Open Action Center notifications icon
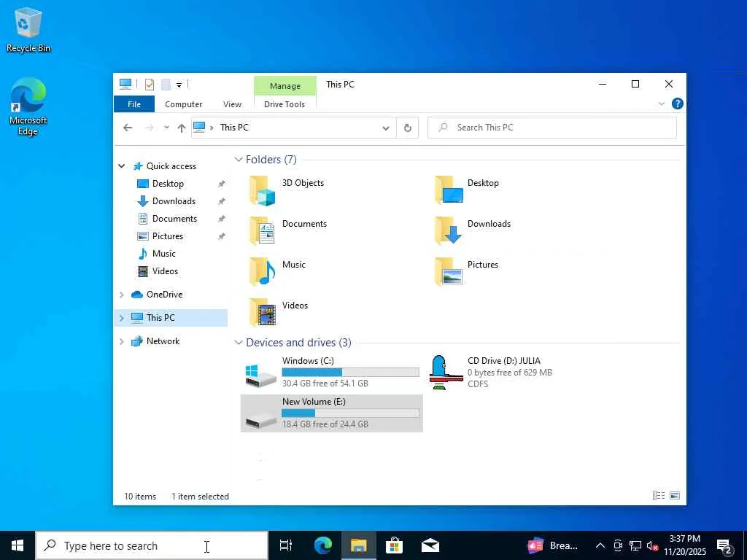The height and width of the screenshot is (560, 747). point(724,545)
